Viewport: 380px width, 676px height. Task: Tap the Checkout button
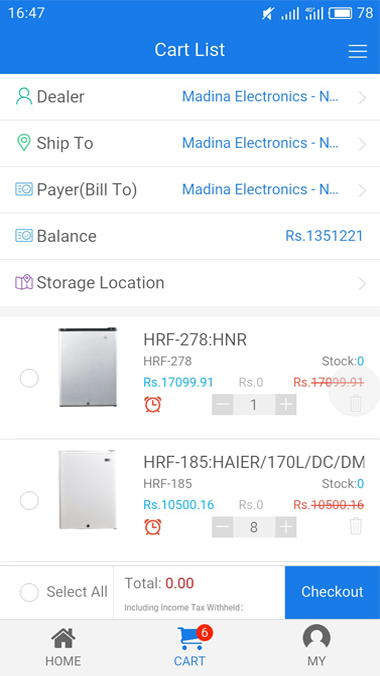click(x=332, y=592)
